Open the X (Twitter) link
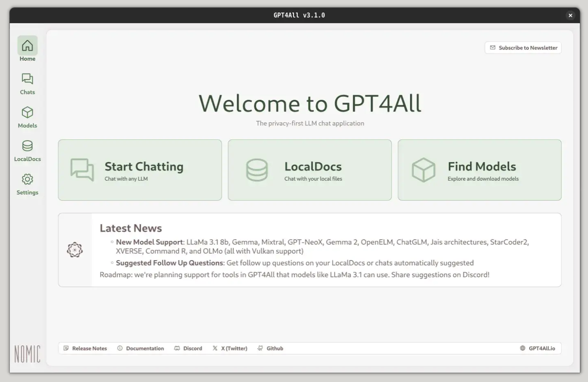This screenshot has height=382, width=588. pyautogui.click(x=230, y=348)
